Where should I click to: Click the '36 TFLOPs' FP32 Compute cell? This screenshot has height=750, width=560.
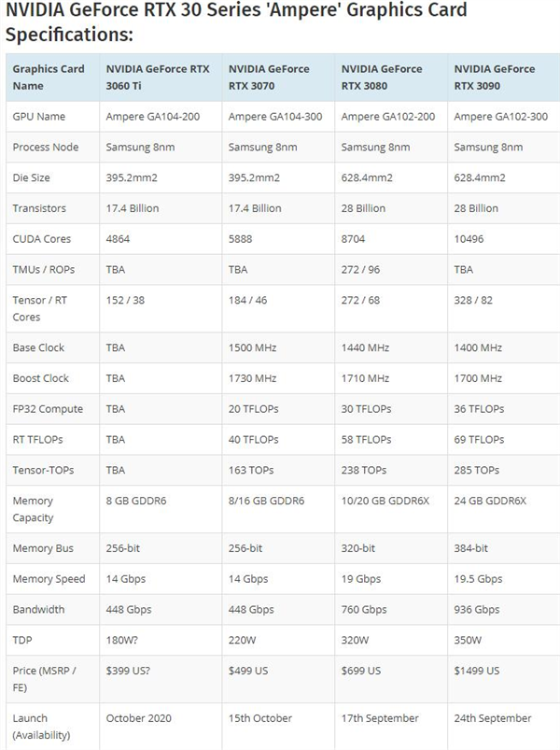point(478,409)
